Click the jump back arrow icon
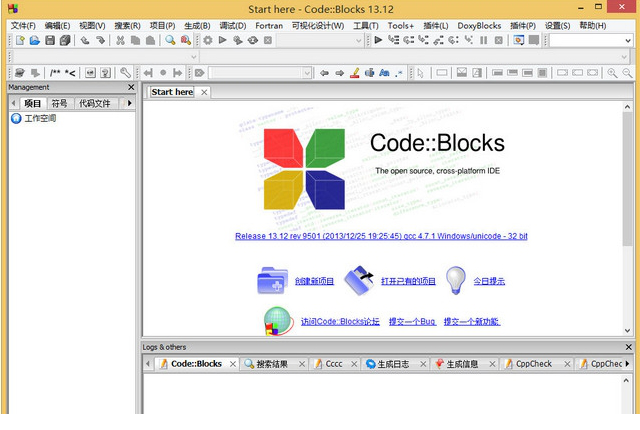The image size is (640, 430). (324, 73)
